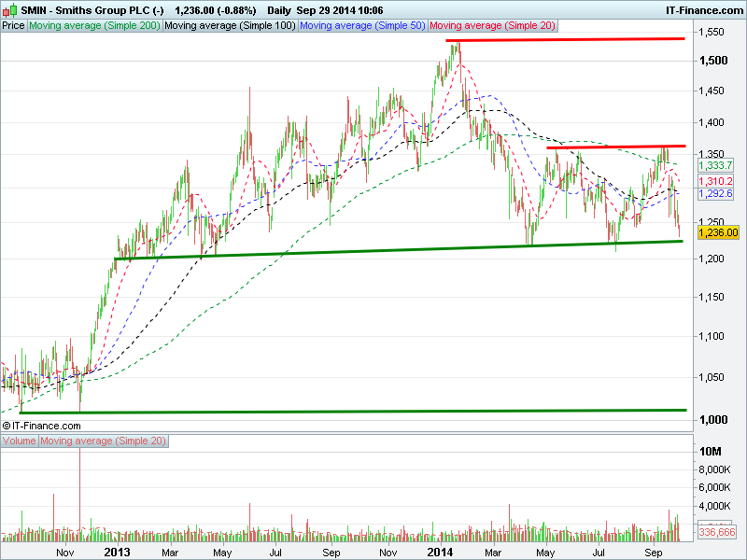Open the IT-Finance.com link at top right
This screenshot has width=747, height=560.
pyautogui.click(x=702, y=8)
